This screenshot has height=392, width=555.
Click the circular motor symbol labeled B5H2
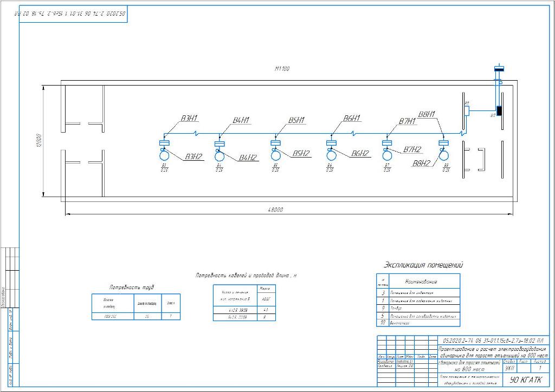(x=275, y=155)
